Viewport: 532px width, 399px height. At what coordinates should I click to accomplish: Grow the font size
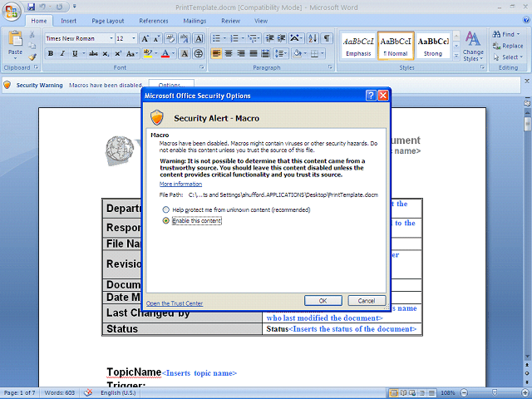(x=145, y=38)
